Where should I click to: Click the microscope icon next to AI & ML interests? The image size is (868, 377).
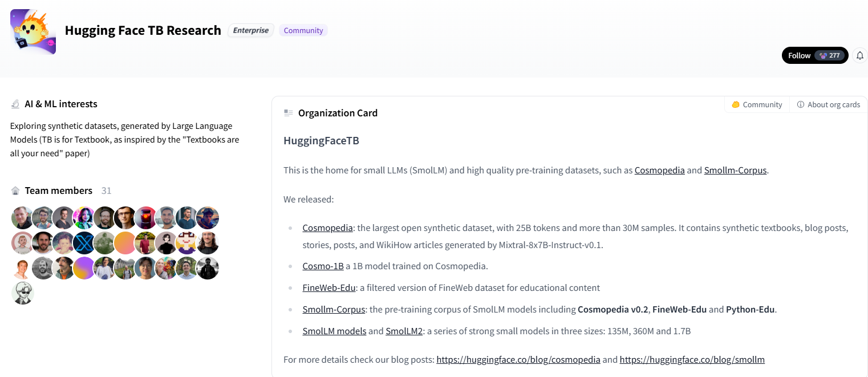[x=15, y=104]
